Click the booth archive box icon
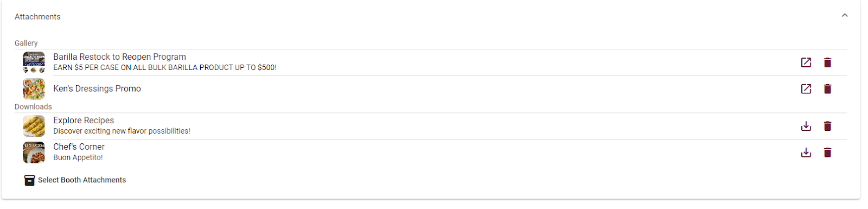Viewport: 868px width, 209px height. coord(29,180)
